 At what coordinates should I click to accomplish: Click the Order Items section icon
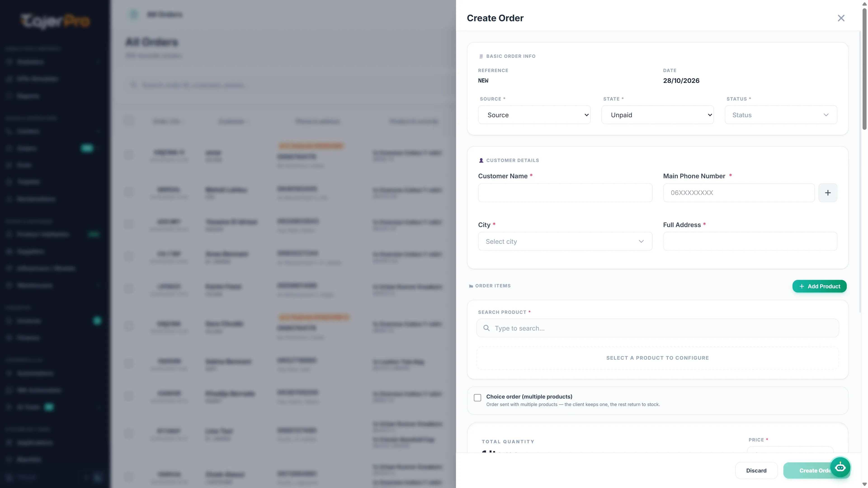point(471,286)
